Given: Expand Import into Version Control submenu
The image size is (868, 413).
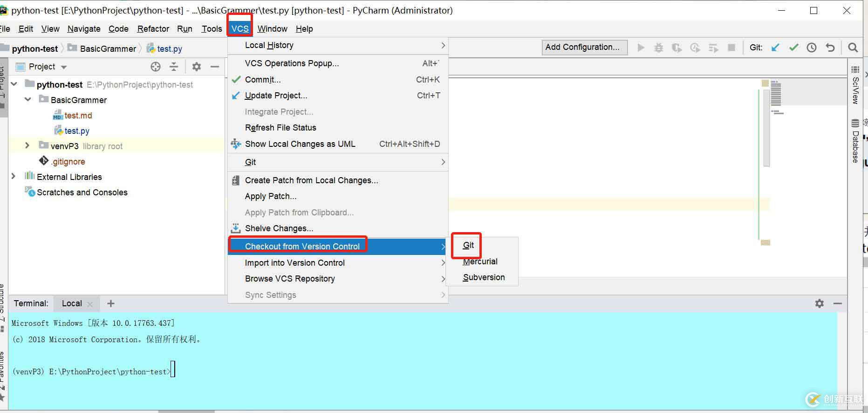Looking at the screenshot, I should click(x=338, y=263).
